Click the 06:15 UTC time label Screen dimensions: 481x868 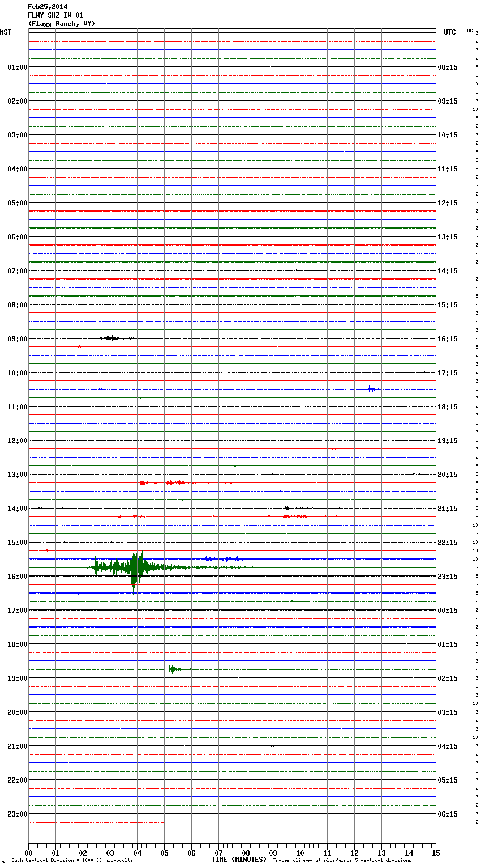point(448,814)
